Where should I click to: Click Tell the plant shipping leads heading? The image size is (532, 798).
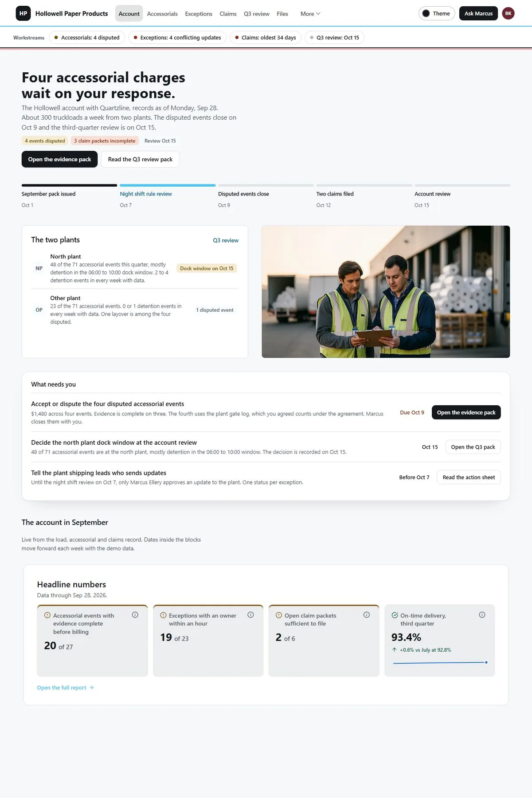point(98,473)
